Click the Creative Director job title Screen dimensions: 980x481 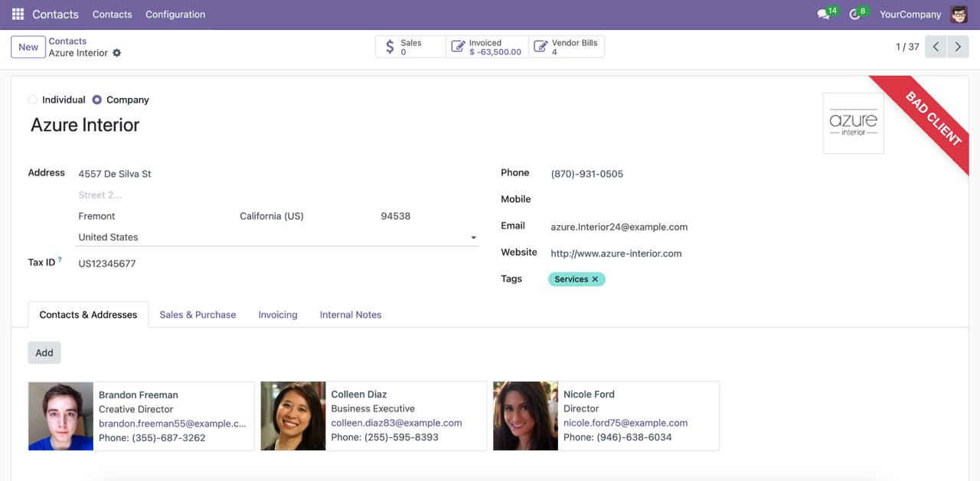[x=136, y=410]
